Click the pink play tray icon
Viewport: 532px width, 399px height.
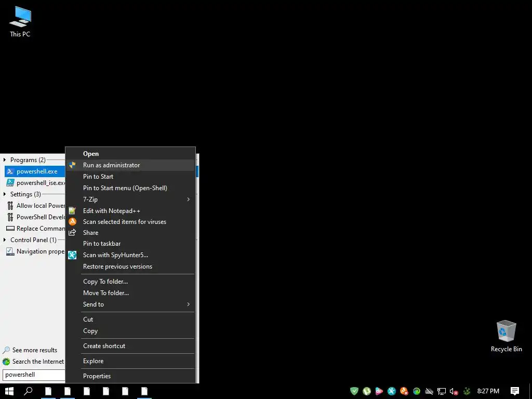tap(379, 391)
